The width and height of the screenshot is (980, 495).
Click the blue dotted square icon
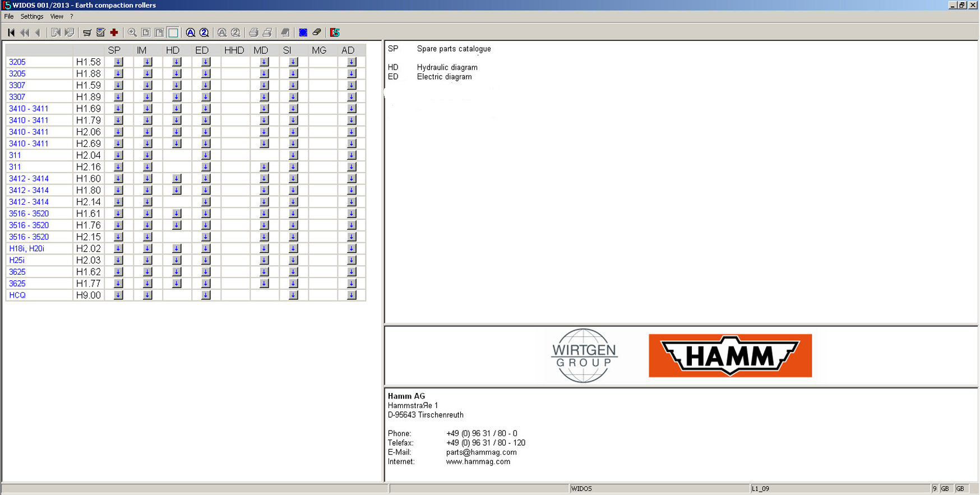303,33
